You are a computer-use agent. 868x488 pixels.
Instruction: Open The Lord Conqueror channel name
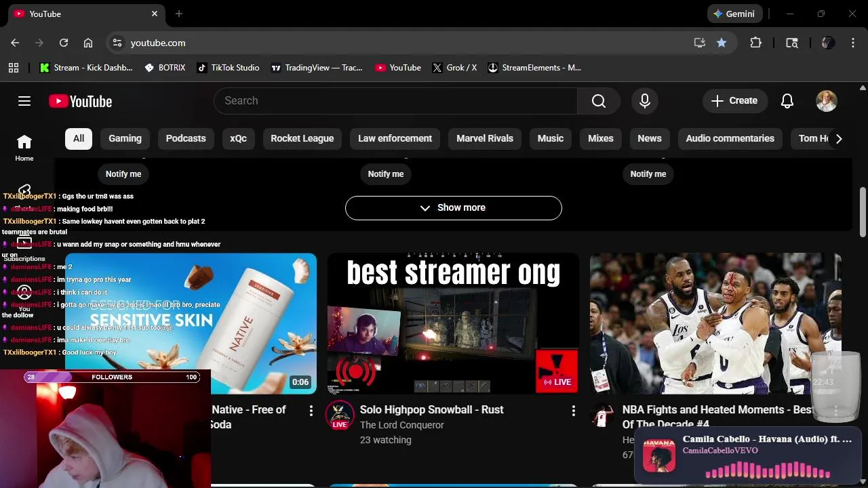coord(402,425)
